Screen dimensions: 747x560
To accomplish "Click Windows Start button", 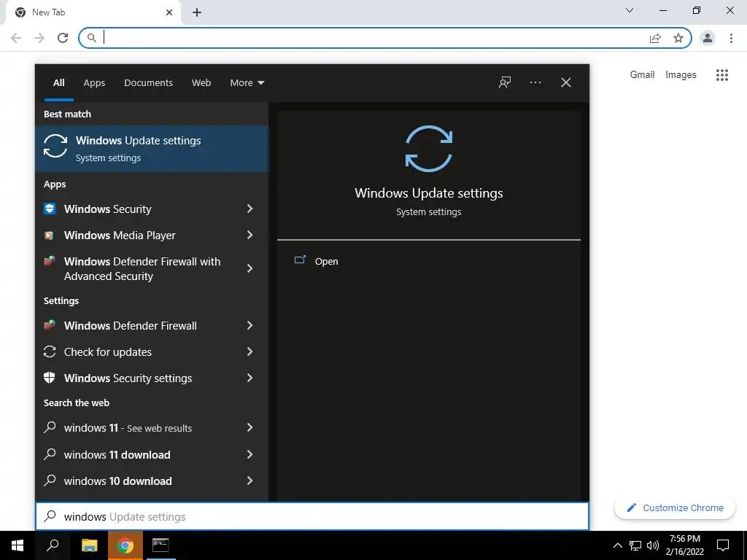I will (x=18, y=545).
